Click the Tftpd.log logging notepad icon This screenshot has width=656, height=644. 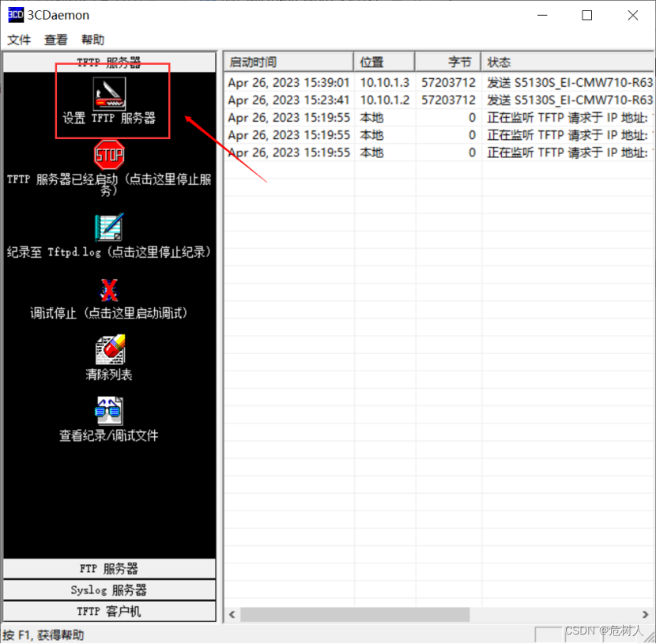109,227
